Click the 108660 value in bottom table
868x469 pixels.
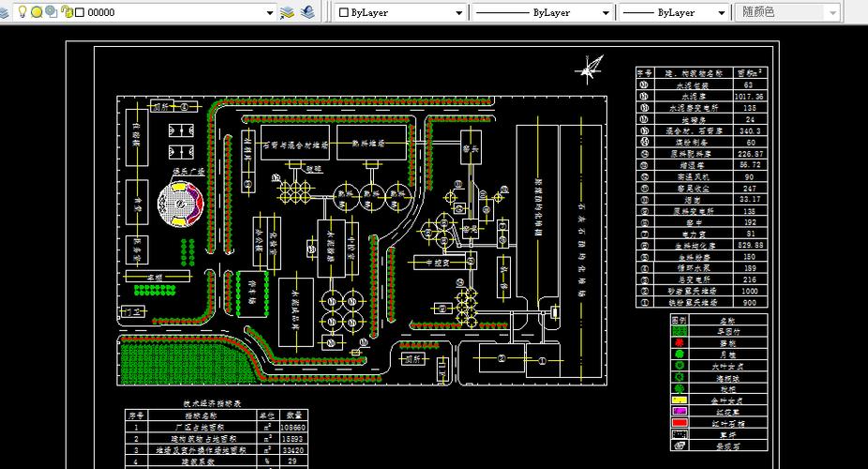click(x=295, y=427)
